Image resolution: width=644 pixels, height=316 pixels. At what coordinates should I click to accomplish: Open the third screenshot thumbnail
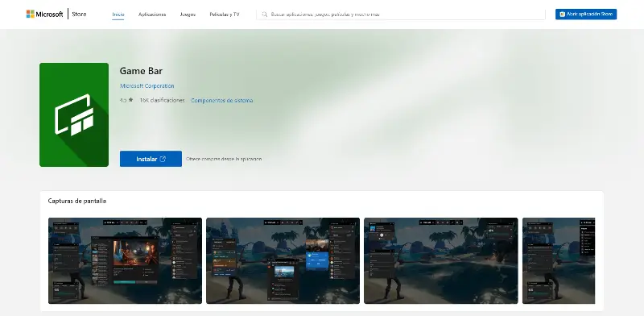tap(440, 260)
